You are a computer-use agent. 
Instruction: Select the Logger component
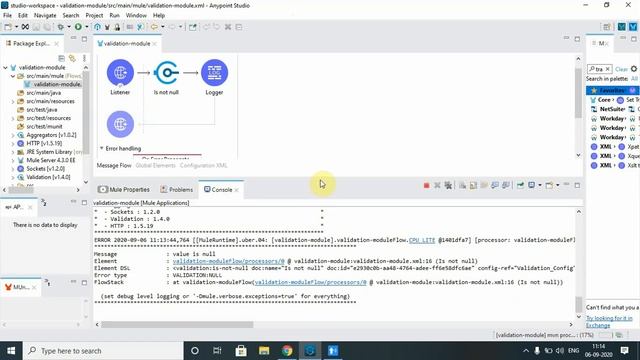(x=214, y=73)
